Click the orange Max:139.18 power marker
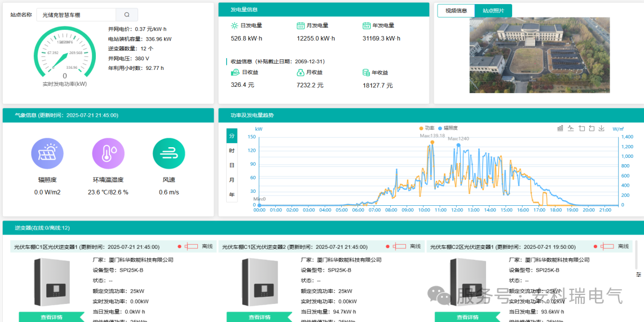644x322 pixels. coord(433,142)
